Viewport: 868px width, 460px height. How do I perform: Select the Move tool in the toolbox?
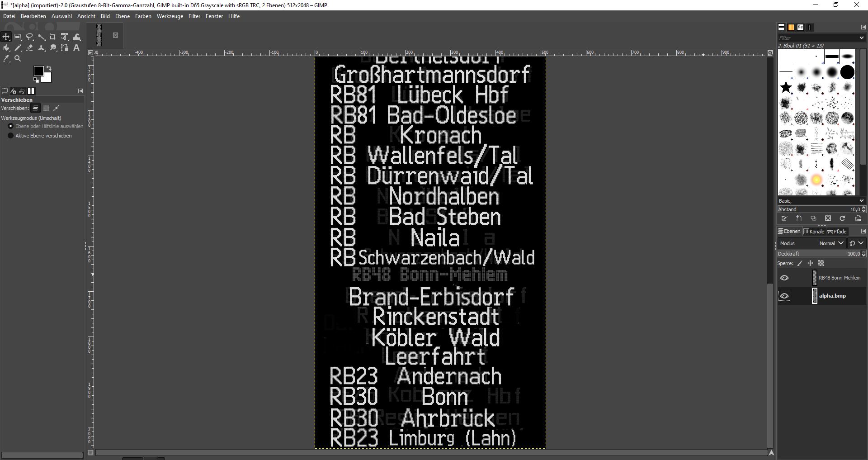click(6, 37)
